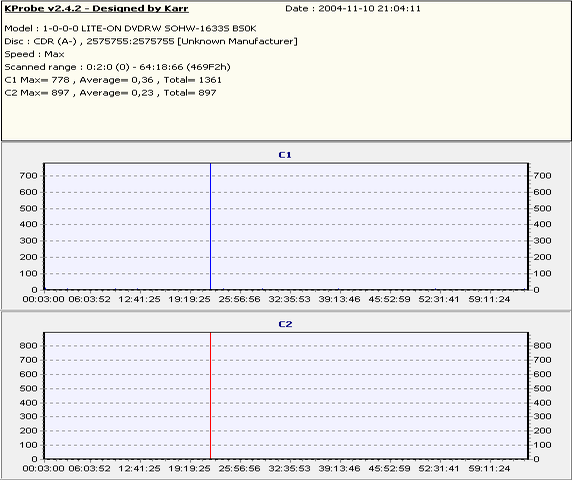The width and height of the screenshot is (572, 480).
Task: Click the KProbe v2.4.2 Designed by Karr title
Action: (x=96, y=8)
